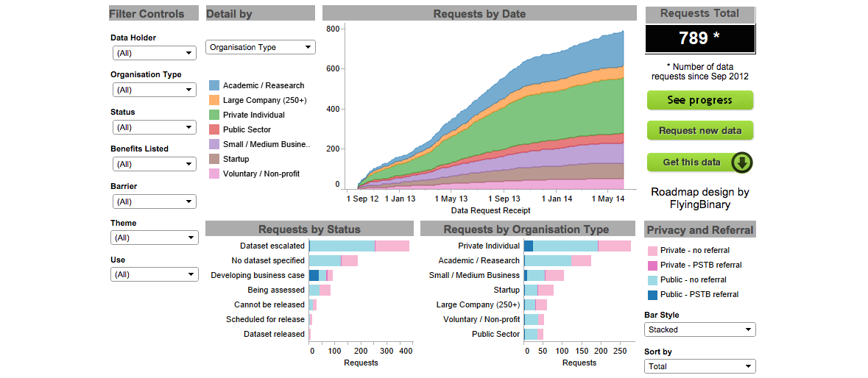The width and height of the screenshot is (868, 378).
Task: Click the download arrow icon on Get this data
Action: 741,163
